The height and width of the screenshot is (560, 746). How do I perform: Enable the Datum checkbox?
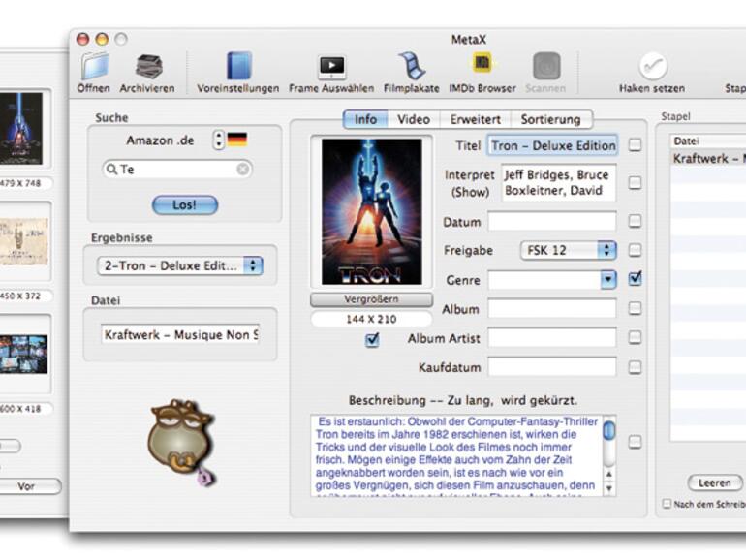click(636, 221)
